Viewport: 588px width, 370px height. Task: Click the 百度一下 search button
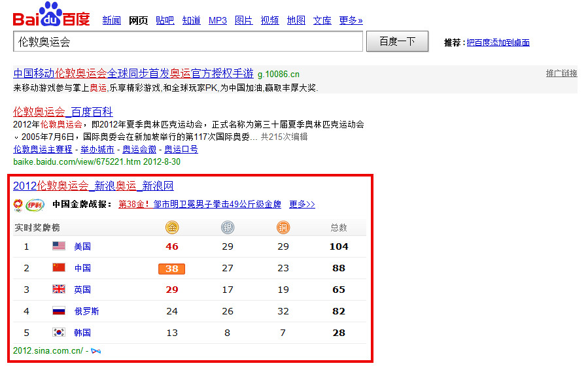pos(397,41)
